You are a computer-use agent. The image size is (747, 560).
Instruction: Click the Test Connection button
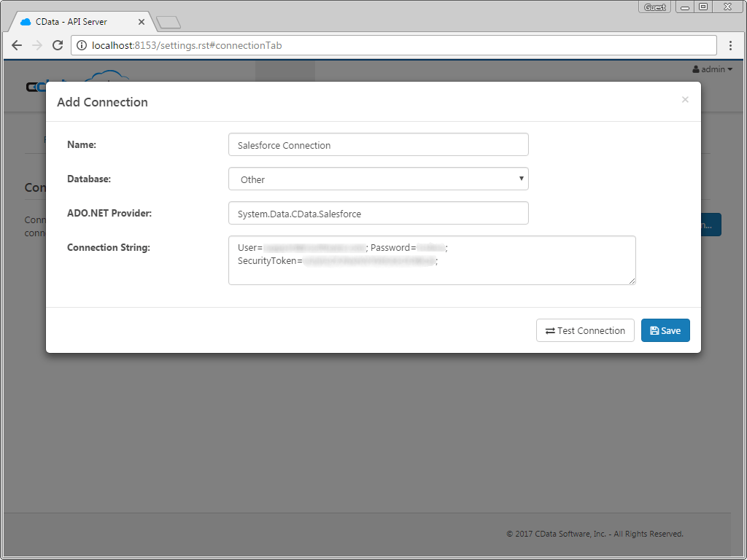tap(585, 330)
